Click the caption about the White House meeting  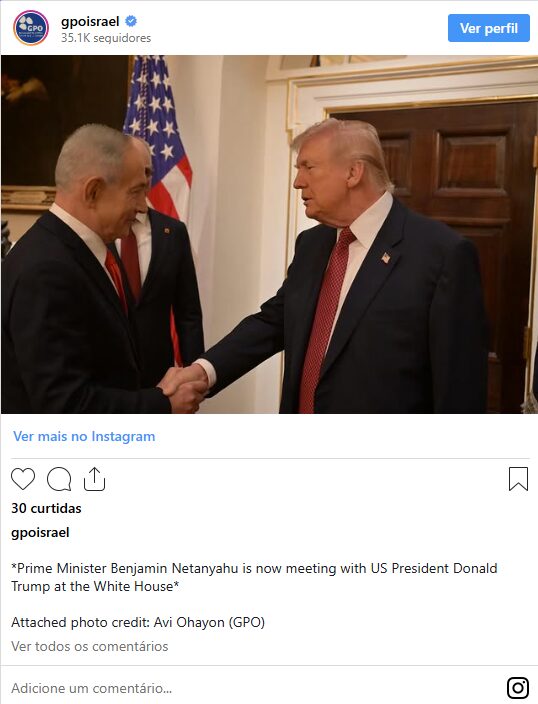pos(254,577)
